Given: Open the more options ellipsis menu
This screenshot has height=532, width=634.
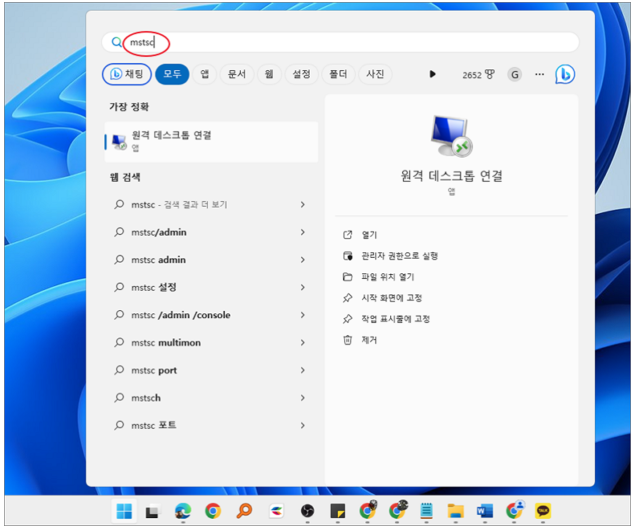Looking at the screenshot, I should 539,75.
